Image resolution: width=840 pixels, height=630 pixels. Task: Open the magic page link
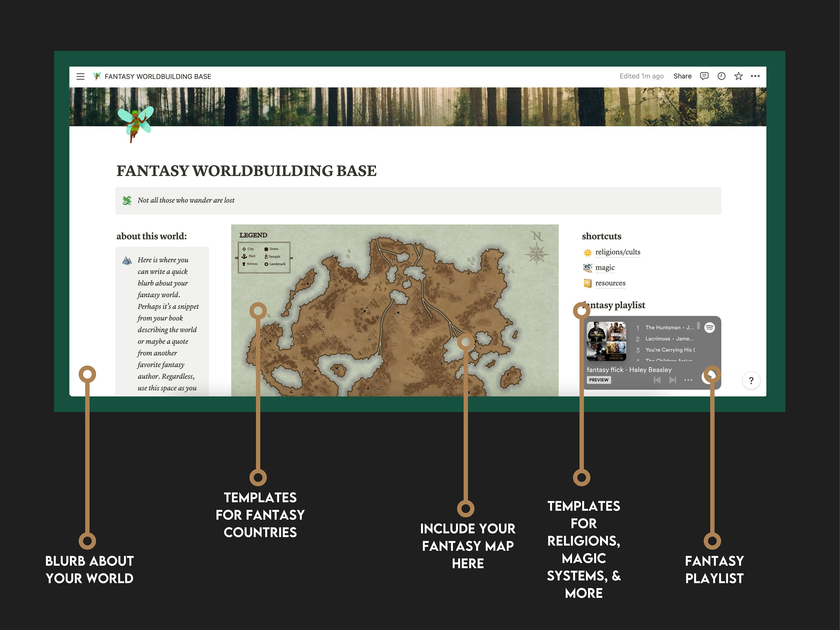coord(605,268)
